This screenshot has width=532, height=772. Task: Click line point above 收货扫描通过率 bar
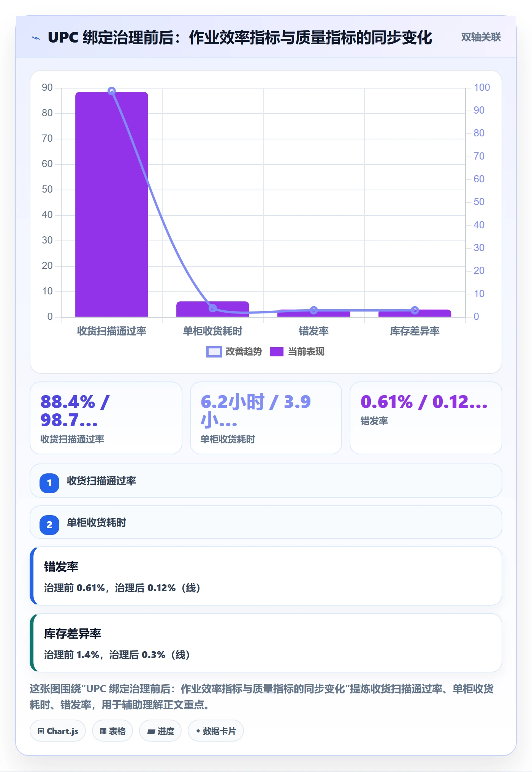112,91
